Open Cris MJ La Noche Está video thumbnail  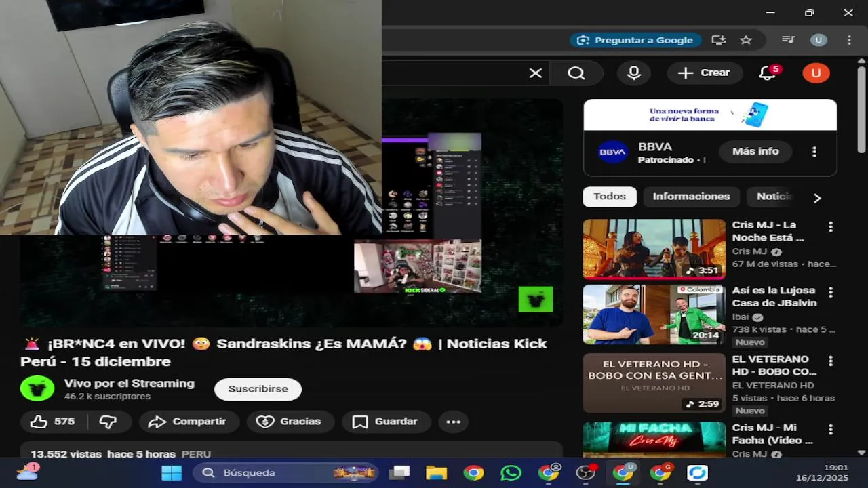click(x=654, y=249)
